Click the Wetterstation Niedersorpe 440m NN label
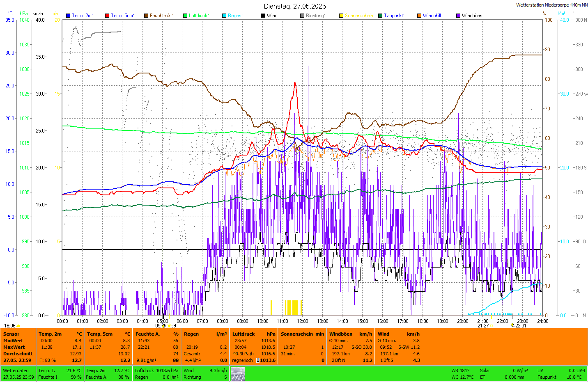Image resolution: width=588 pixels, height=382 pixels. [x=551, y=5]
